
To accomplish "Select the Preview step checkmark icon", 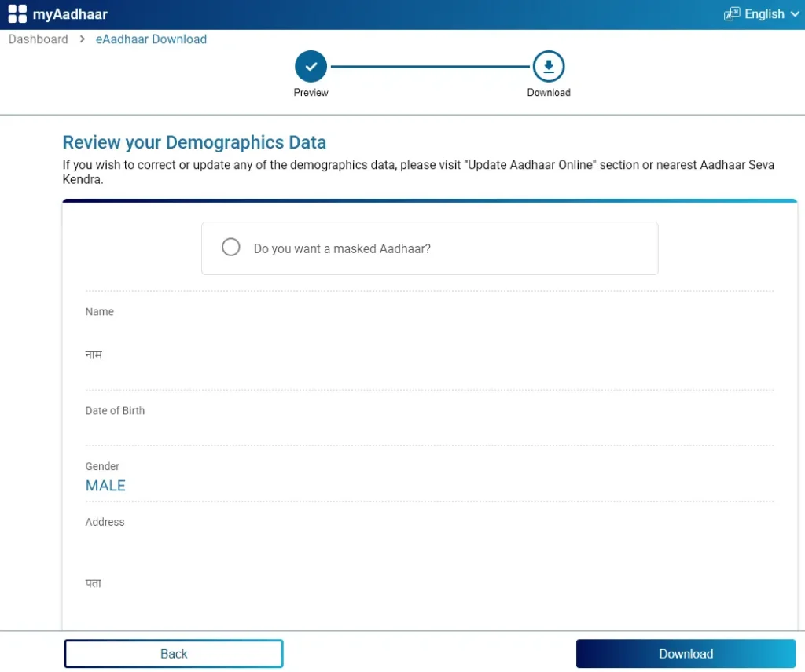I will pos(311,67).
